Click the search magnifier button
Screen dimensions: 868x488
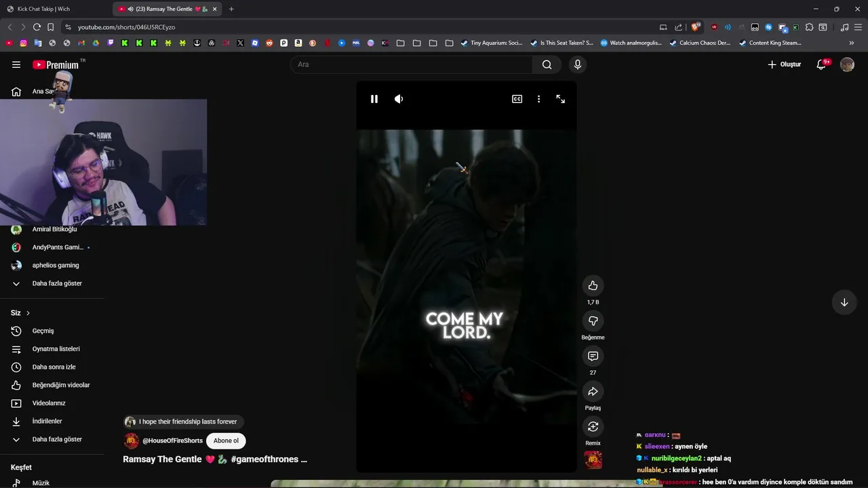(x=547, y=64)
